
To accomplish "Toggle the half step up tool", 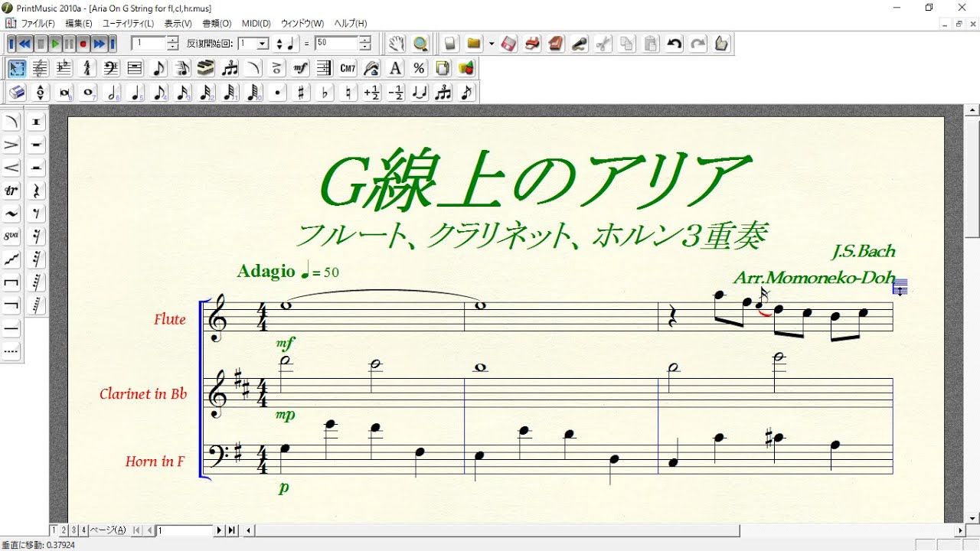I will click(x=372, y=93).
